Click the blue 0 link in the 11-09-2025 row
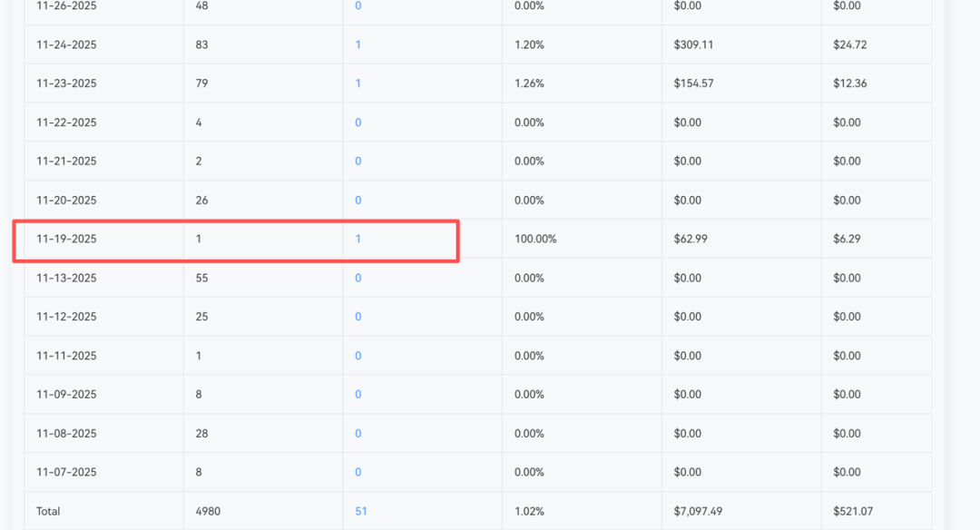 pos(358,395)
